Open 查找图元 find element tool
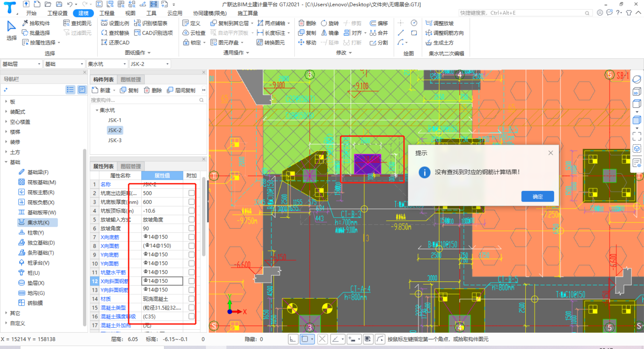Image resolution: width=644 pixels, height=349 pixels. [77, 23]
